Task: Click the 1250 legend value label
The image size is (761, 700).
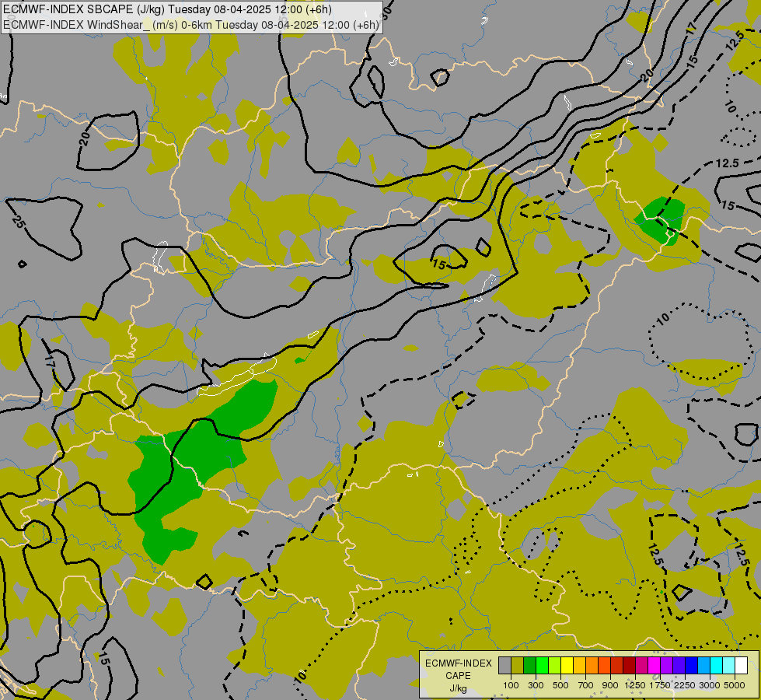Action: click(635, 685)
